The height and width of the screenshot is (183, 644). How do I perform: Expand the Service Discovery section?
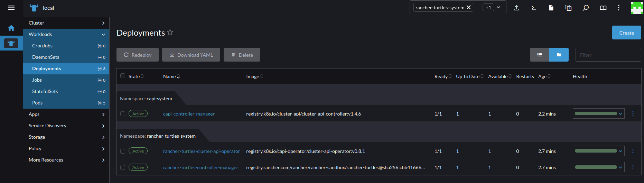tap(66, 126)
